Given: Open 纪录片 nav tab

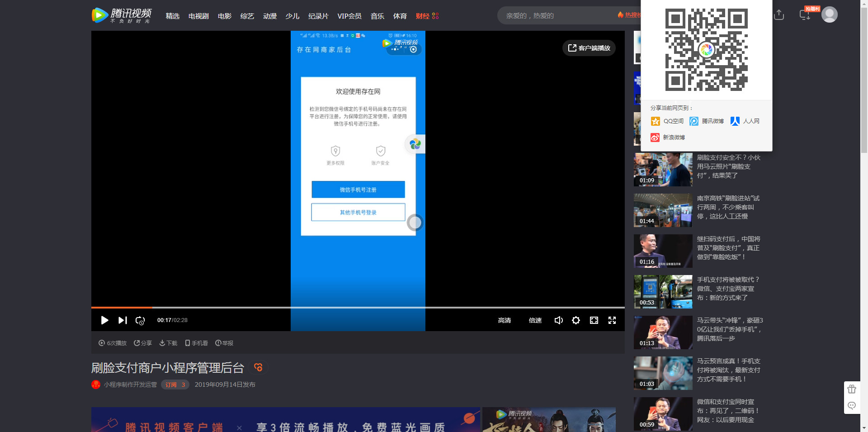Looking at the screenshot, I should coord(318,16).
